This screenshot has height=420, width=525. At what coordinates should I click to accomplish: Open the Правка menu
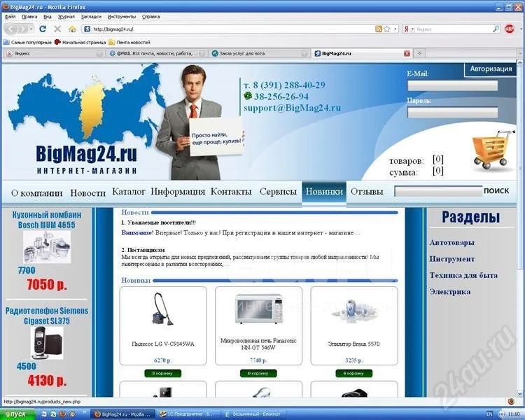coord(29,16)
